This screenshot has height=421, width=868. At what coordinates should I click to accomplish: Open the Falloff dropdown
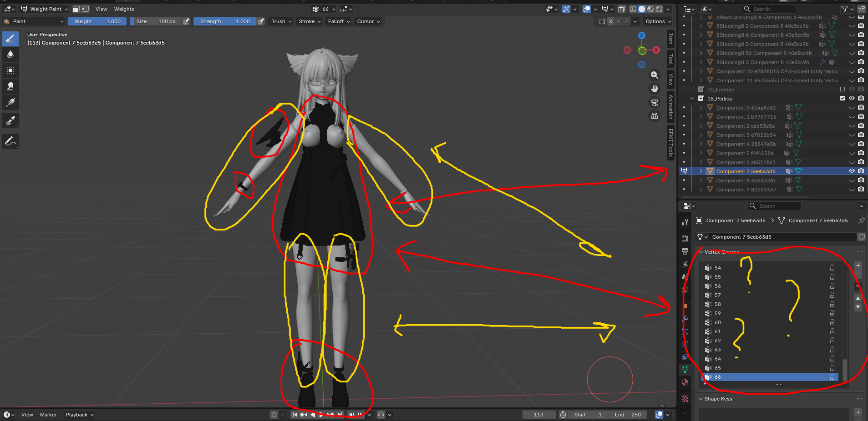click(x=339, y=21)
